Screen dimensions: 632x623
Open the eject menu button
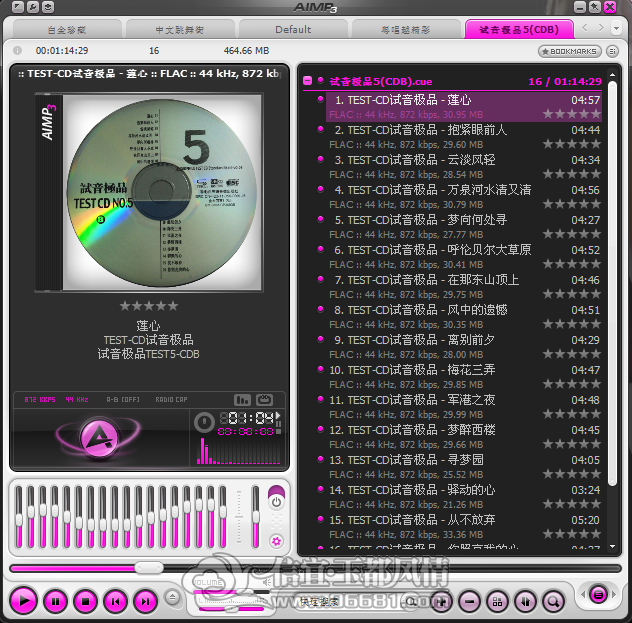click(173, 597)
